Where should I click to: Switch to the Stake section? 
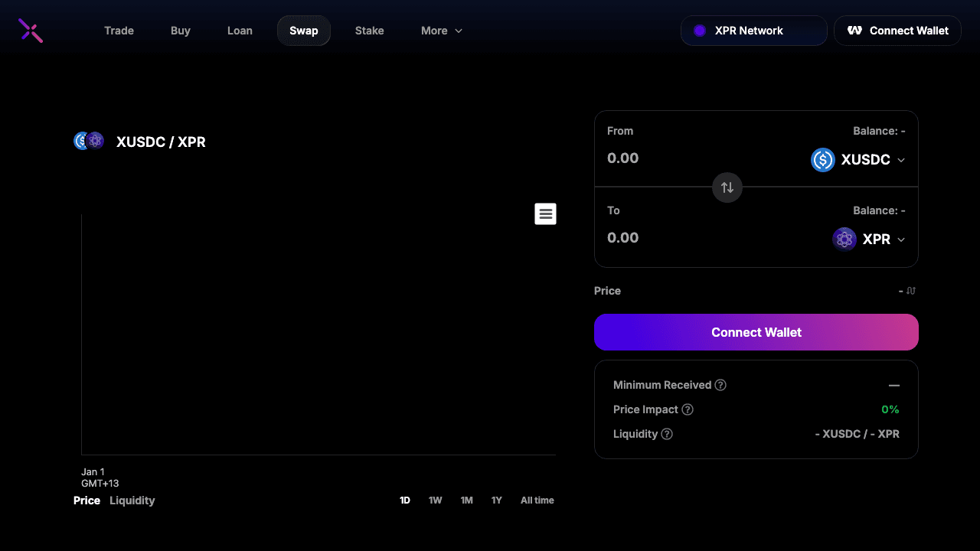point(369,31)
